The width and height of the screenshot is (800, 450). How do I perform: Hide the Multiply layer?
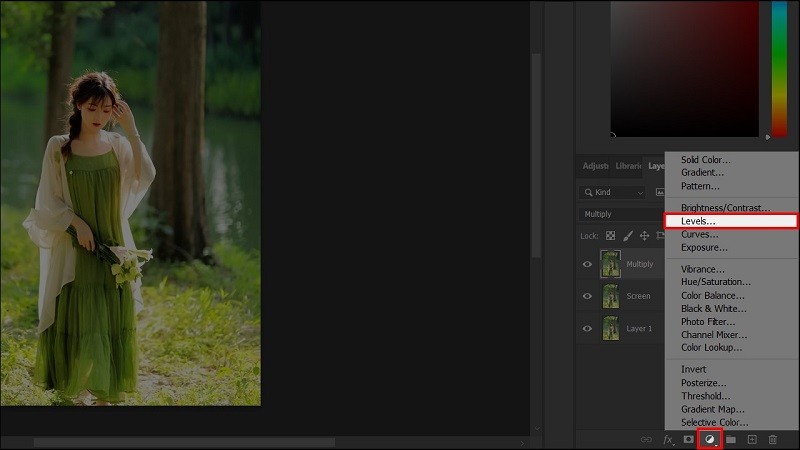point(587,264)
